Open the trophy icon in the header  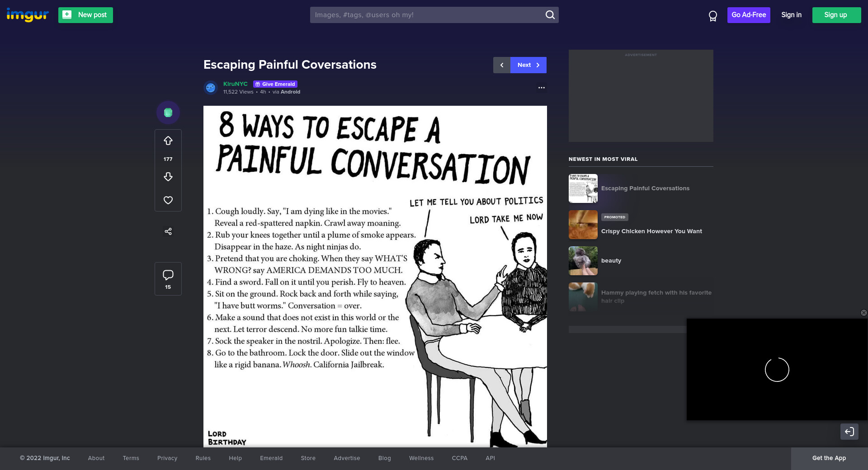(x=713, y=16)
